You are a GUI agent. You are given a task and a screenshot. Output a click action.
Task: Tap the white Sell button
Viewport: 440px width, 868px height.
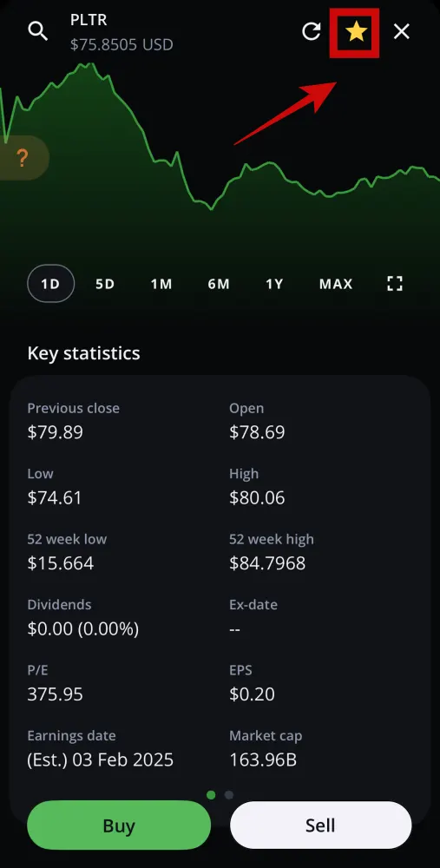click(x=320, y=825)
